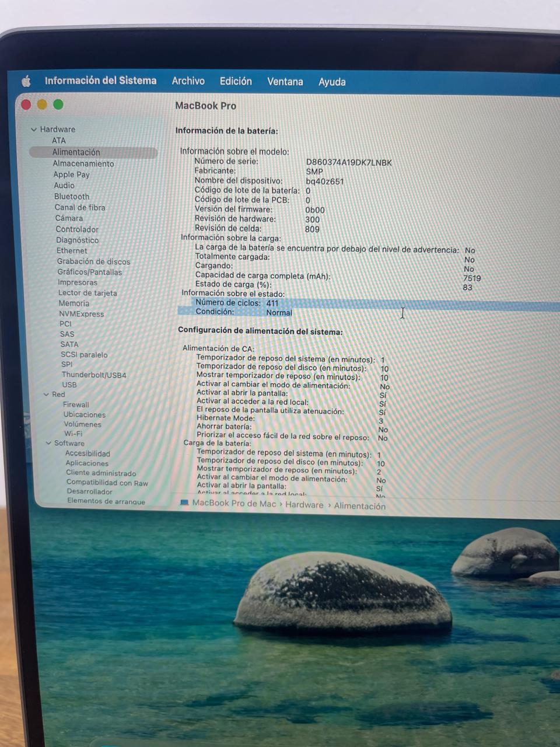Click the Hardware breadcrumb in path bar
Image resolution: width=560 pixels, height=747 pixels.
coord(304,505)
